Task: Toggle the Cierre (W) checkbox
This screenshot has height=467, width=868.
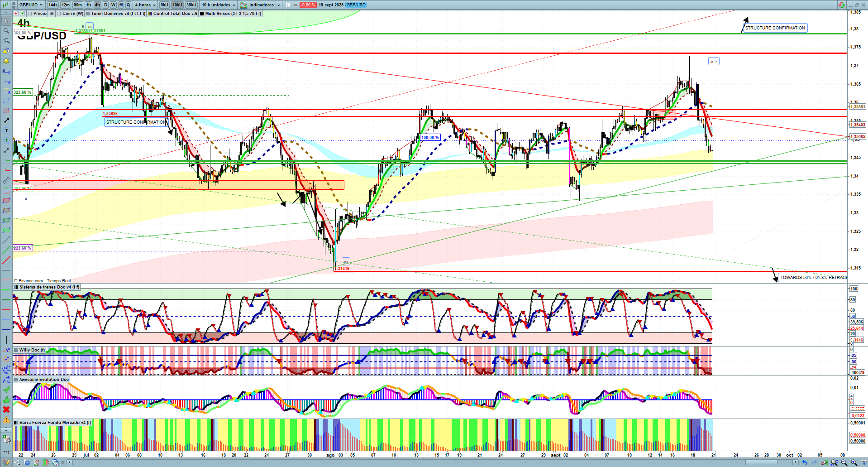Action: pyautogui.click(x=59, y=14)
